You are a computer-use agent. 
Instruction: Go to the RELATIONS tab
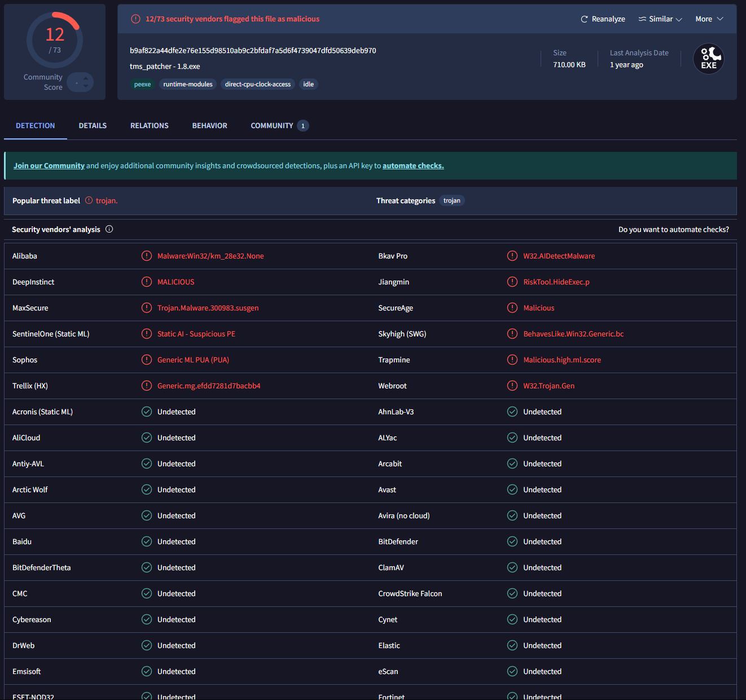pyautogui.click(x=150, y=126)
